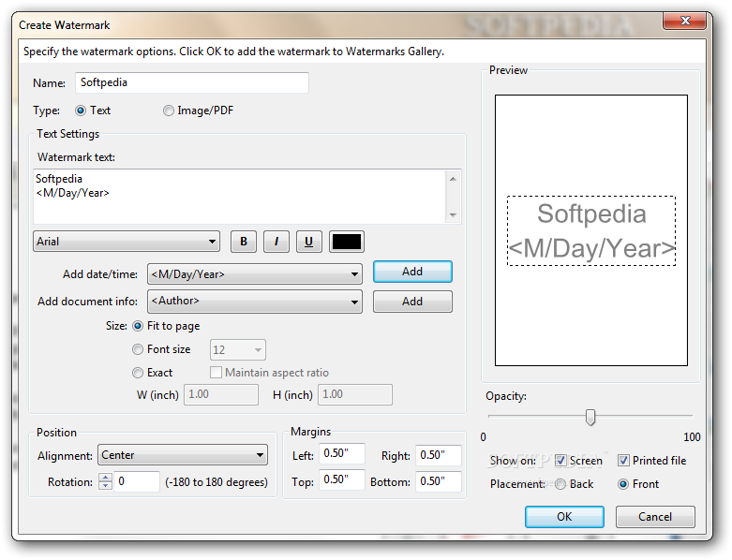Screen dimensions: 732x560
Task: Toggle Italic formatting button
Action: click(x=276, y=242)
